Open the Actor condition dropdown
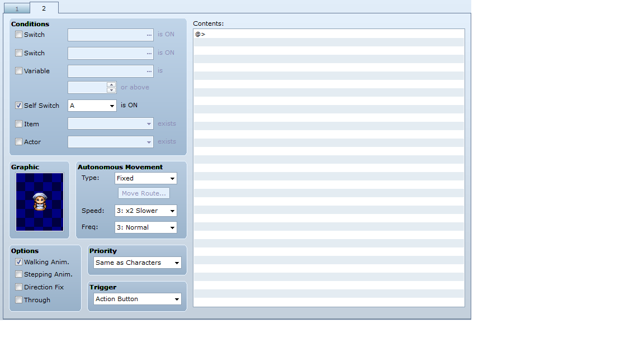Viewport: 644px width, 362px height. pos(111,141)
